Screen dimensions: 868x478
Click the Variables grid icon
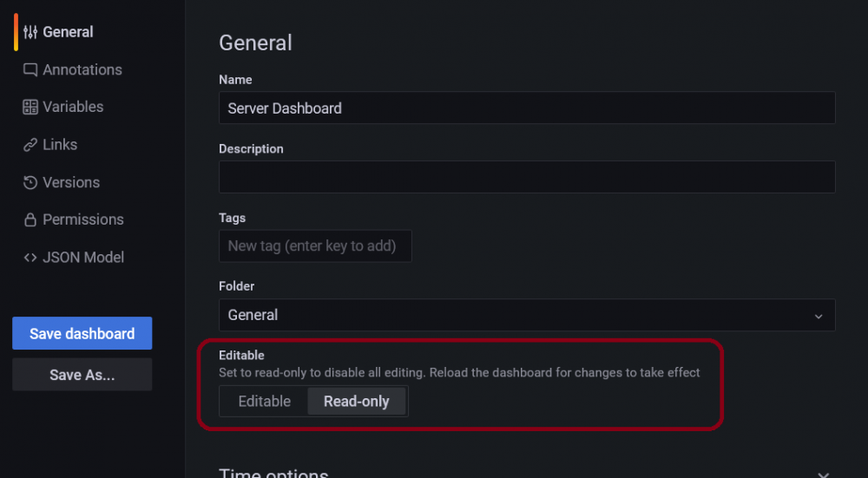30,107
